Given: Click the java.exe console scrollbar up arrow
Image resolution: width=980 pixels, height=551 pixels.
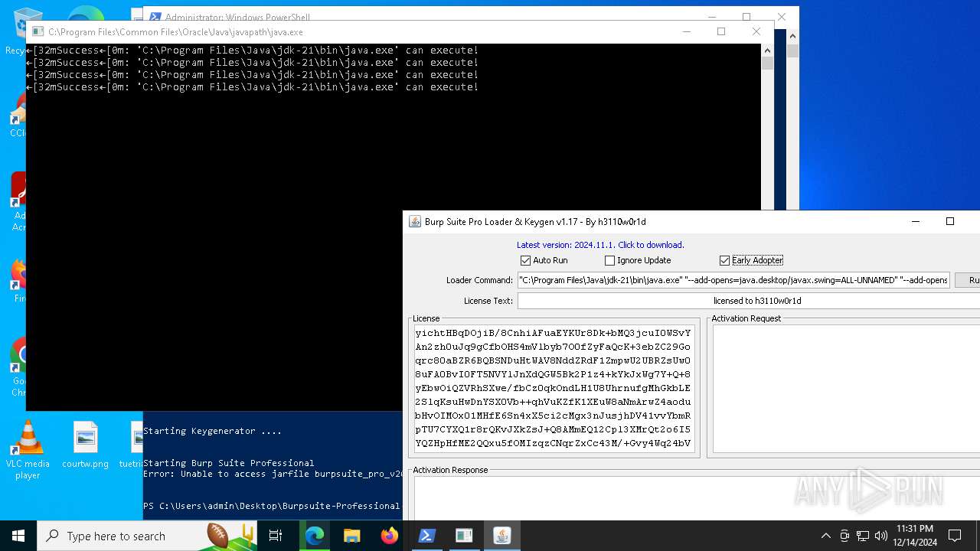Looking at the screenshot, I should 768,50.
